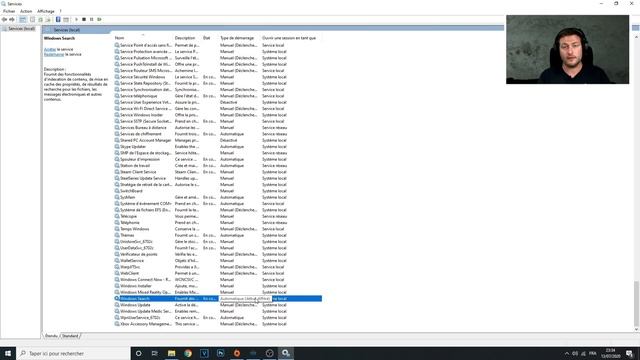Open Cortana from the taskbar circle icon

[x=138, y=353]
